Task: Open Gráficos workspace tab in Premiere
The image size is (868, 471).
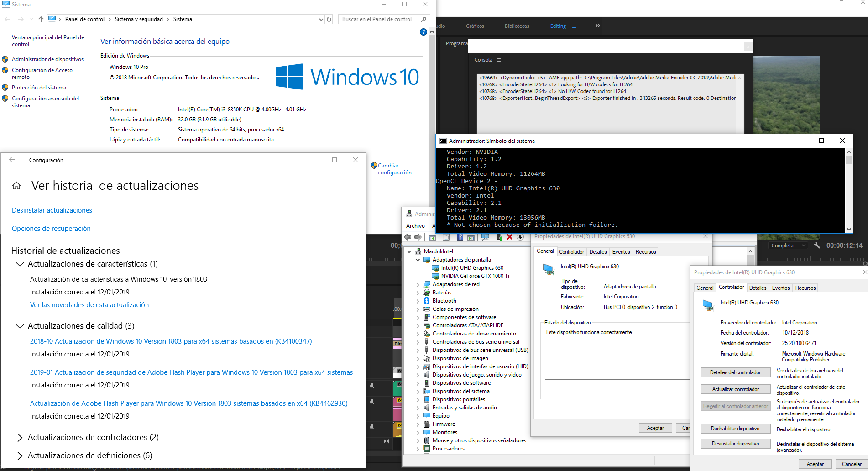Action: [475, 26]
